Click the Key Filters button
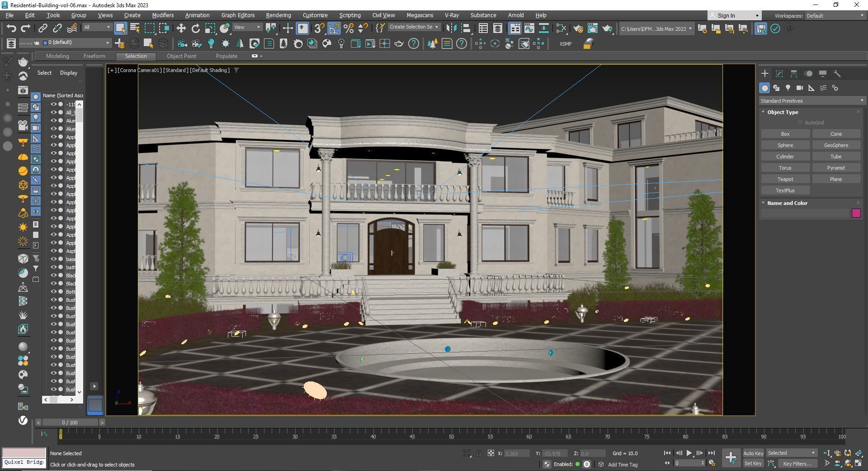 point(799,463)
